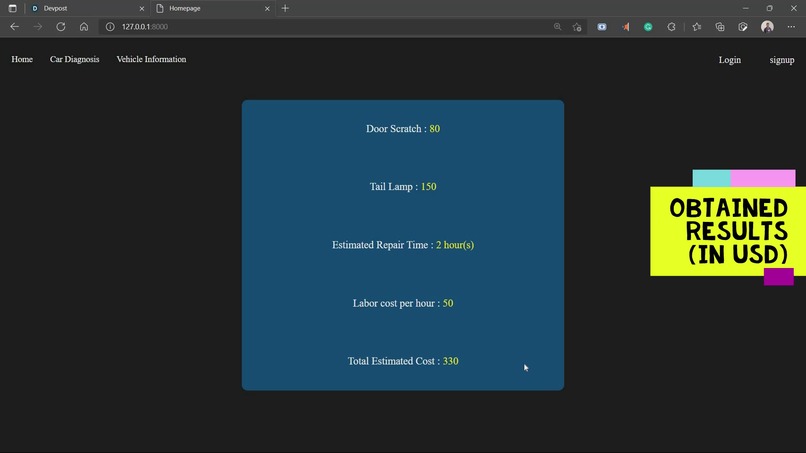Click the repair time value 2 hour(s)

(455, 245)
